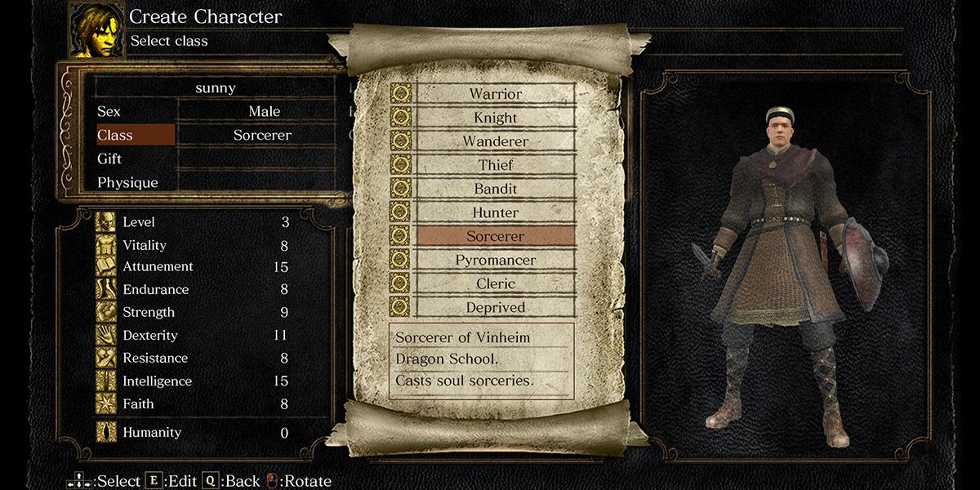Pick the Wanderer class
The height and width of the screenshot is (490, 980).
pyautogui.click(x=496, y=141)
